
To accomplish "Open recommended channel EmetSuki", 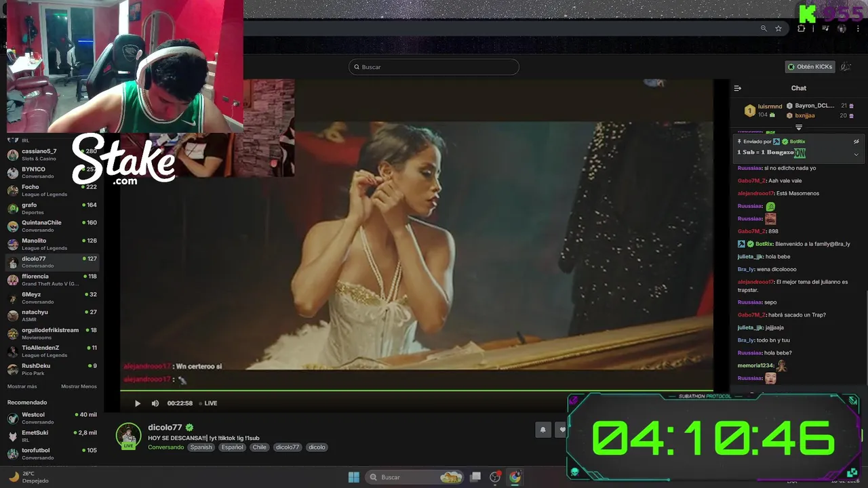I will click(x=52, y=436).
